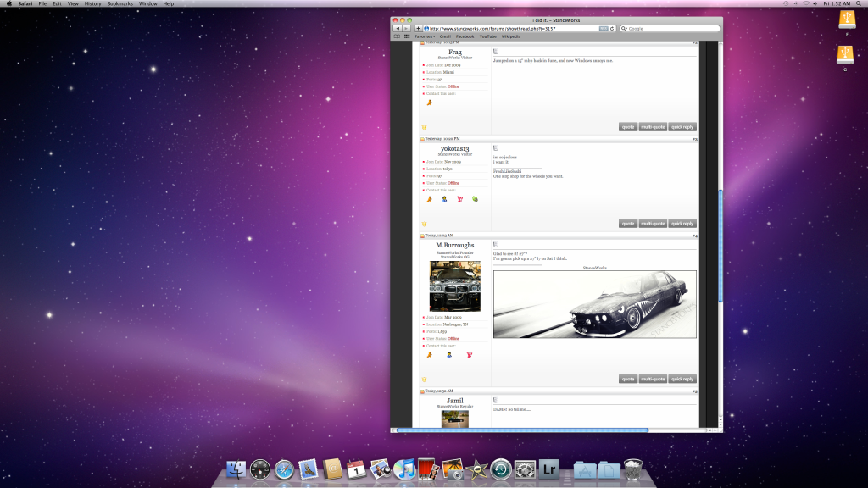Add bookmark with the plus button

[x=418, y=28]
